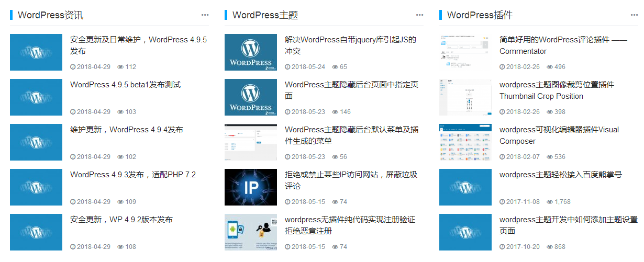Click the view count 56

point(343,157)
